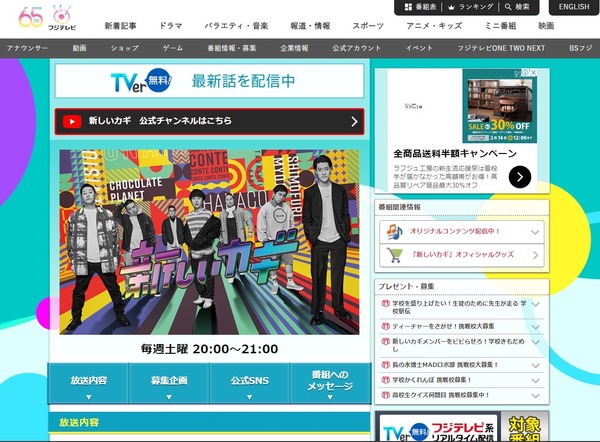Open BSフジ link
This screenshot has height=442, width=600.
pyautogui.click(x=580, y=48)
